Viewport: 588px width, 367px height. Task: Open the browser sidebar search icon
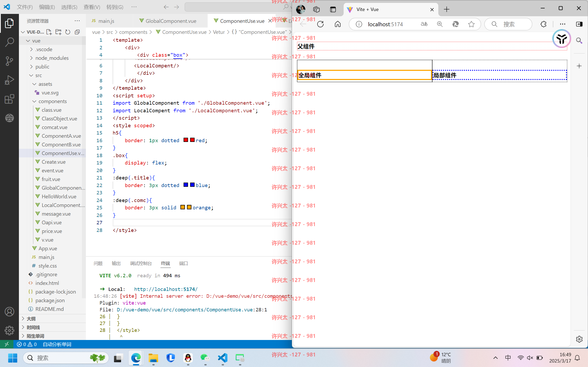pos(579,40)
